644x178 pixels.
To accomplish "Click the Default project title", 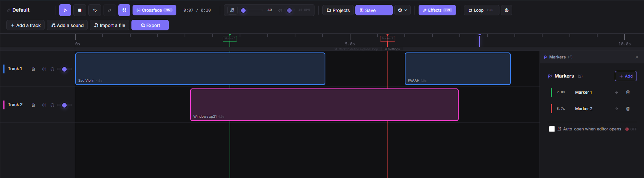I will (x=21, y=10).
